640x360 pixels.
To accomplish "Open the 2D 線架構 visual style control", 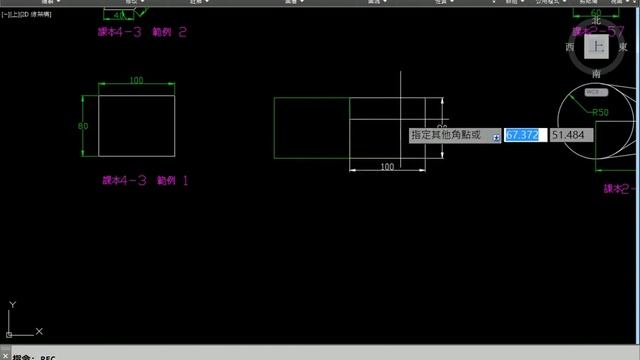I will click(x=36, y=14).
